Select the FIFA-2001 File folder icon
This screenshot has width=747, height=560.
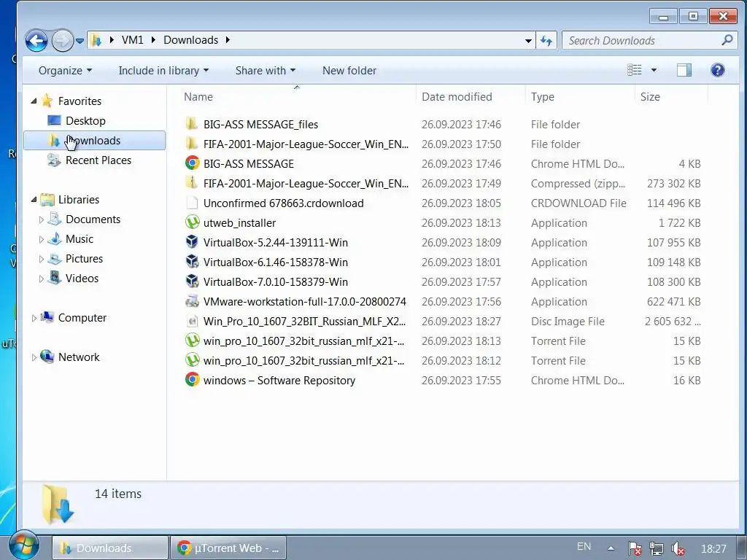click(x=192, y=144)
